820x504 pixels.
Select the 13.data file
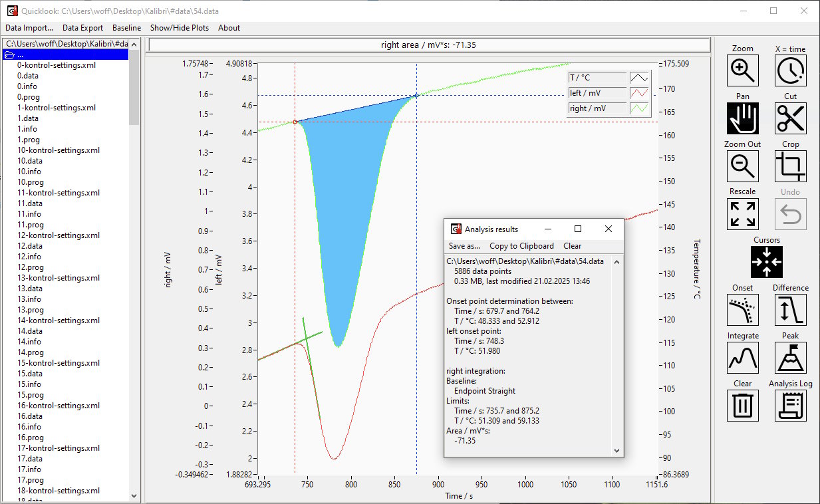[x=30, y=289]
